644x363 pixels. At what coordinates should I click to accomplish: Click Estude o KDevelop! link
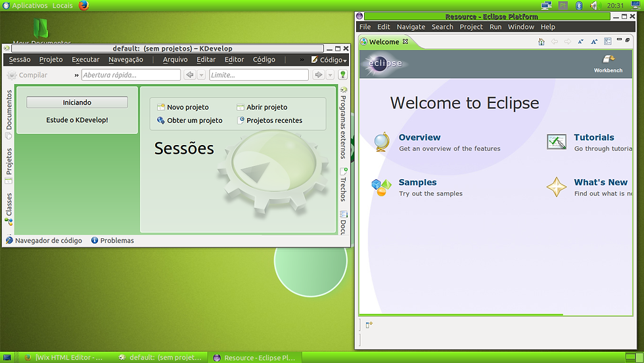tap(77, 120)
